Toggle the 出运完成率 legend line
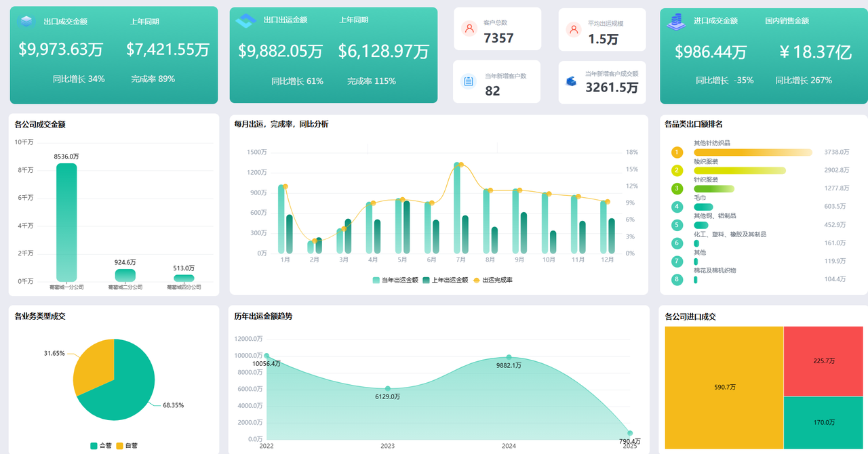 point(492,280)
